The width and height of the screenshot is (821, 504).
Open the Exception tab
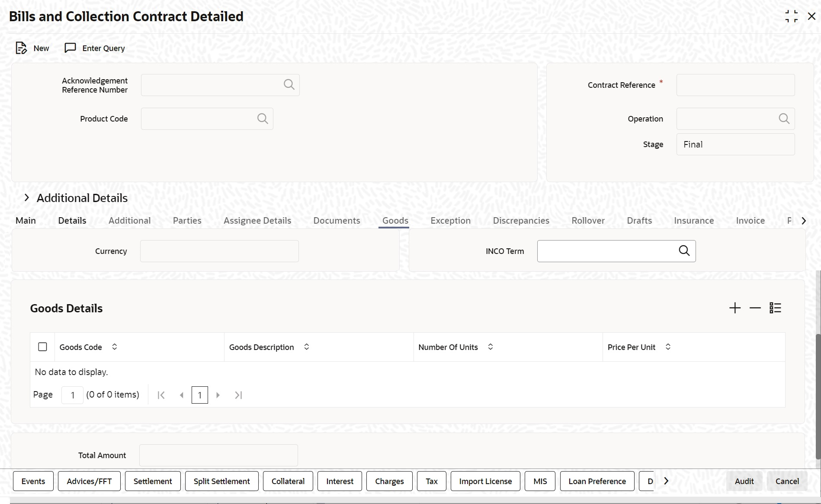point(450,221)
